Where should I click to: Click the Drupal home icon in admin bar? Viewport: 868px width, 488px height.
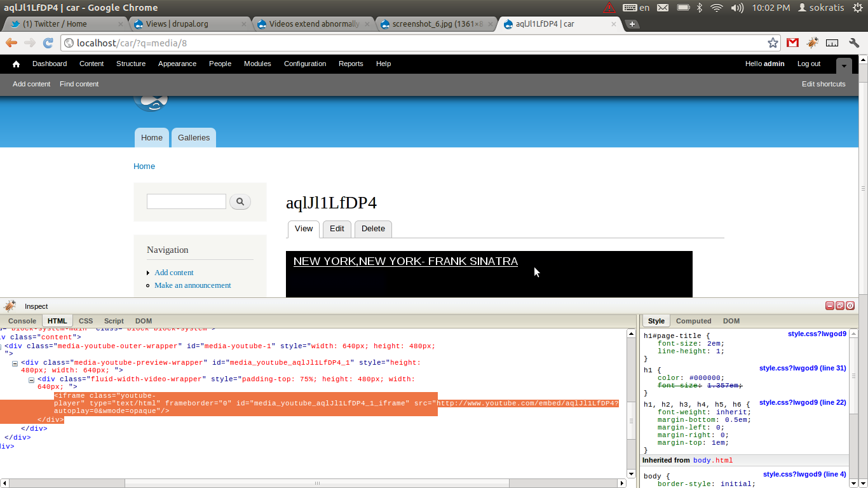point(16,64)
